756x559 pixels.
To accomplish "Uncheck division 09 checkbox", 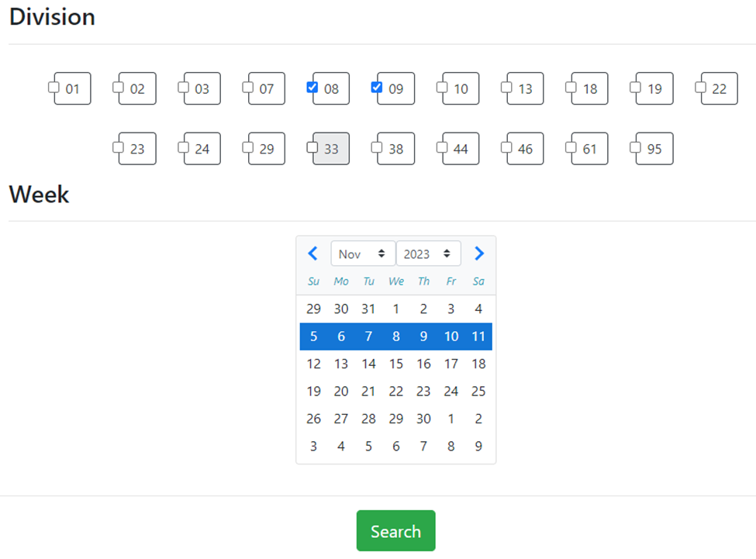I will coord(377,88).
